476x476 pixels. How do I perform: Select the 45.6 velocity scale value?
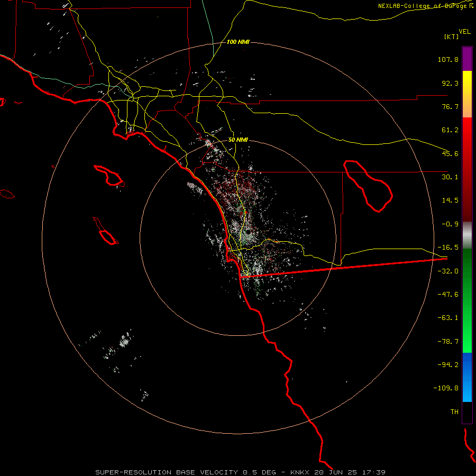pyautogui.click(x=450, y=153)
